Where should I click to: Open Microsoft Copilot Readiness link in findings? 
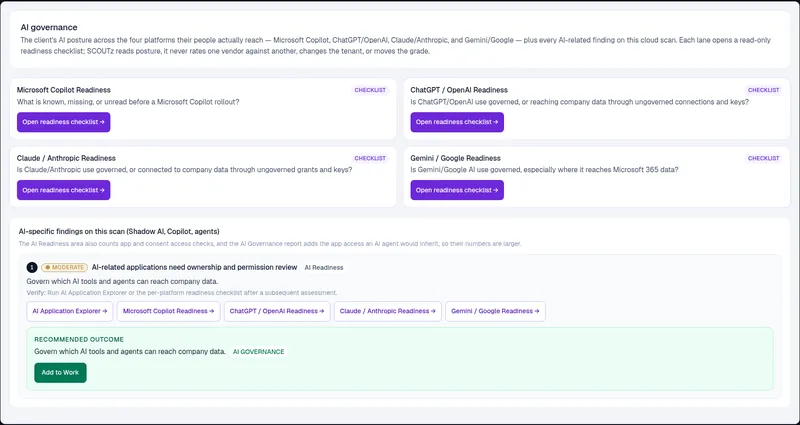click(168, 311)
